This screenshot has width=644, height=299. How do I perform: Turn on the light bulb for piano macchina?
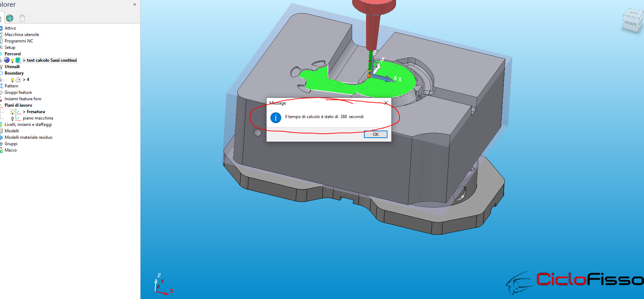(x=12, y=118)
